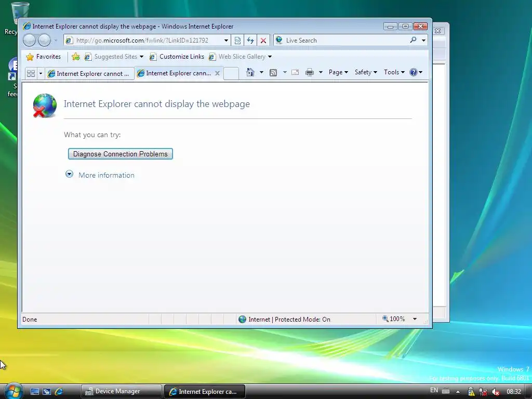Click the Action Center warning tray icon
Image resolution: width=532 pixels, height=399 pixels.
(x=471, y=392)
